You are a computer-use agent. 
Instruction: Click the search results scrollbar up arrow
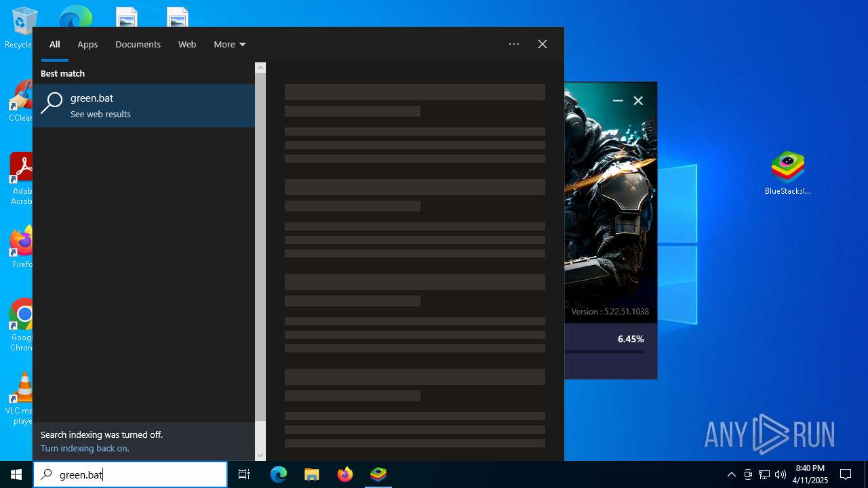pyautogui.click(x=260, y=68)
